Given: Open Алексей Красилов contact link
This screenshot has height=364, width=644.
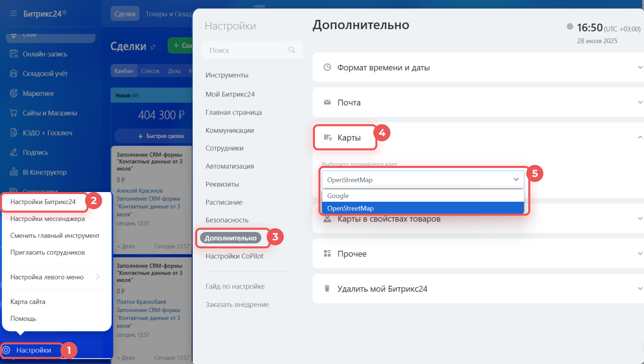Looking at the screenshot, I should point(140,191).
